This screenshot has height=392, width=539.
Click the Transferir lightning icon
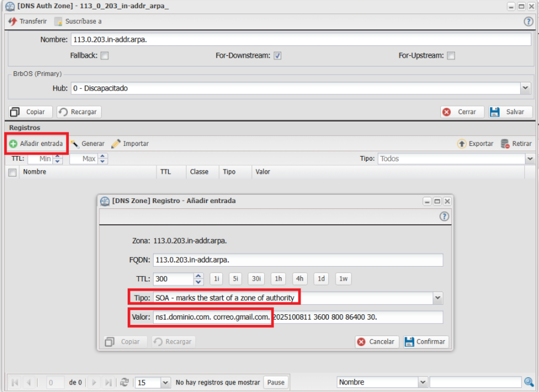point(12,21)
